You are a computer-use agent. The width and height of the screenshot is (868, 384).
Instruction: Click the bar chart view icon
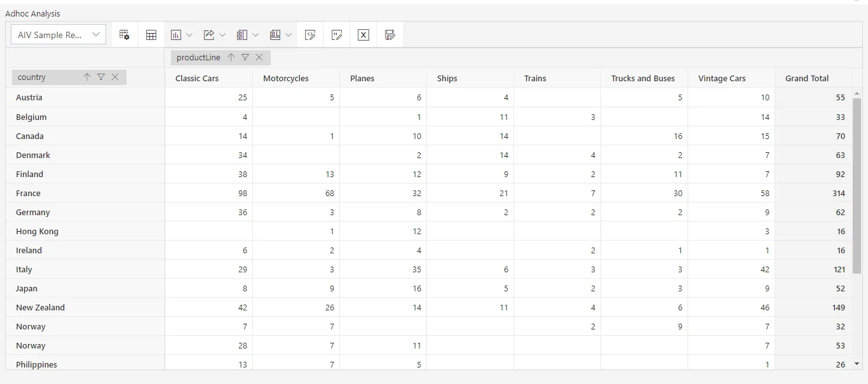(176, 35)
